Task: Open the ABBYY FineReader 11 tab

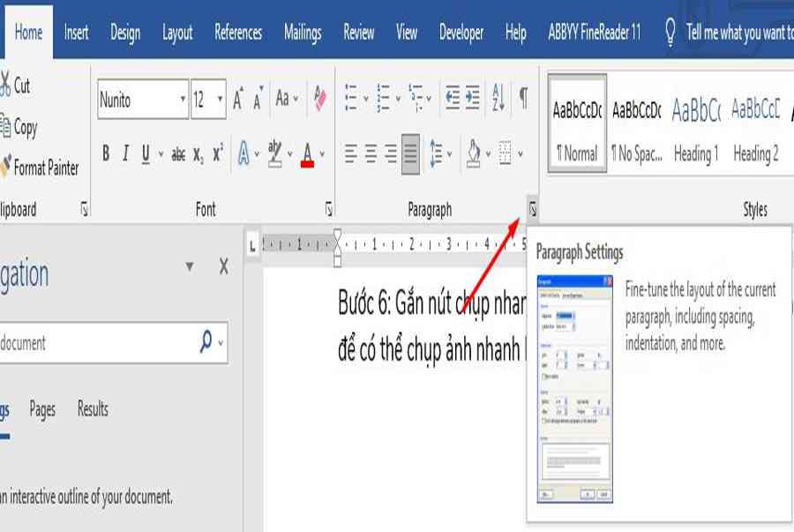Action: [594, 33]
